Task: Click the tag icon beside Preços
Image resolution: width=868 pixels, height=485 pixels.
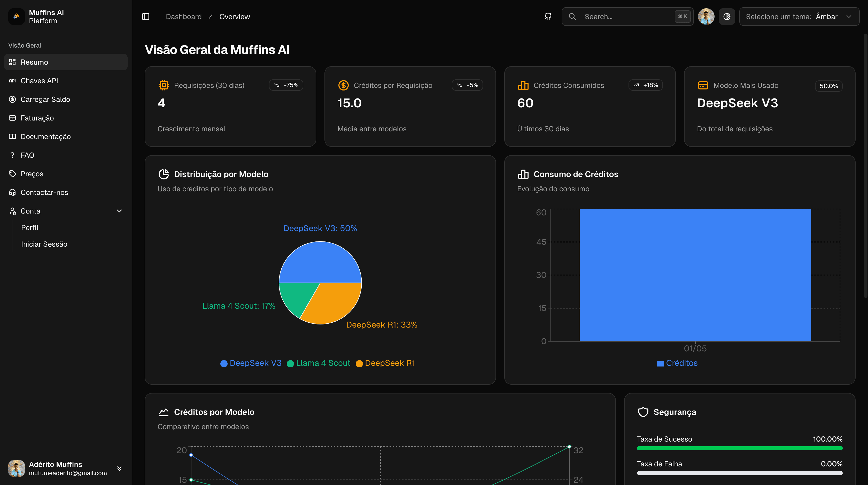Action: point(12,174)
